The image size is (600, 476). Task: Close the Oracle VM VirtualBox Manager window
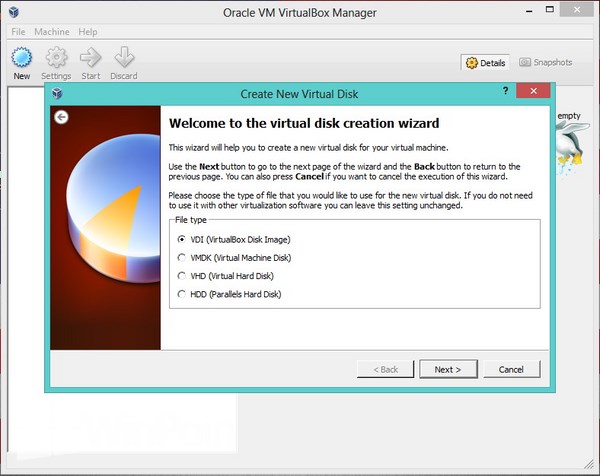click(577, 10)
